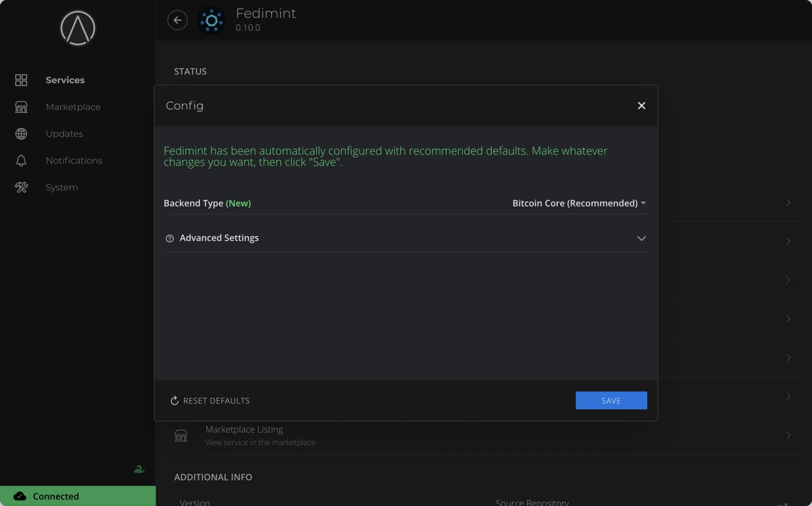Switch to the Status section
This screenshot has width=812, height=506.
tap(190, 71)
